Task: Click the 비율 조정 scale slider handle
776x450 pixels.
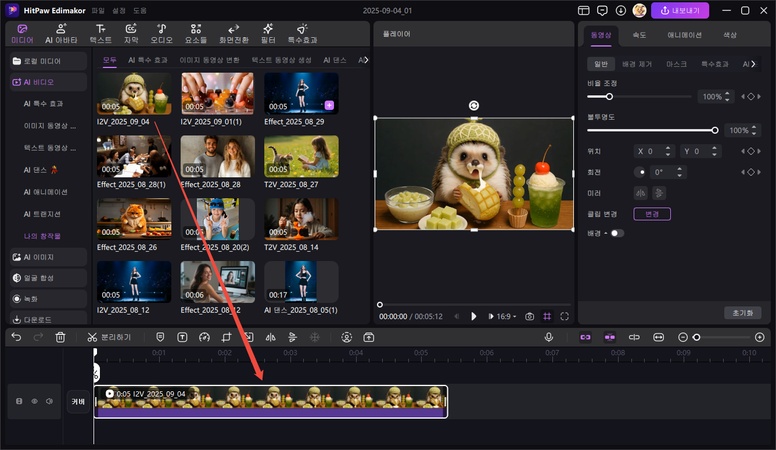Action: click(x=609, y=97)
